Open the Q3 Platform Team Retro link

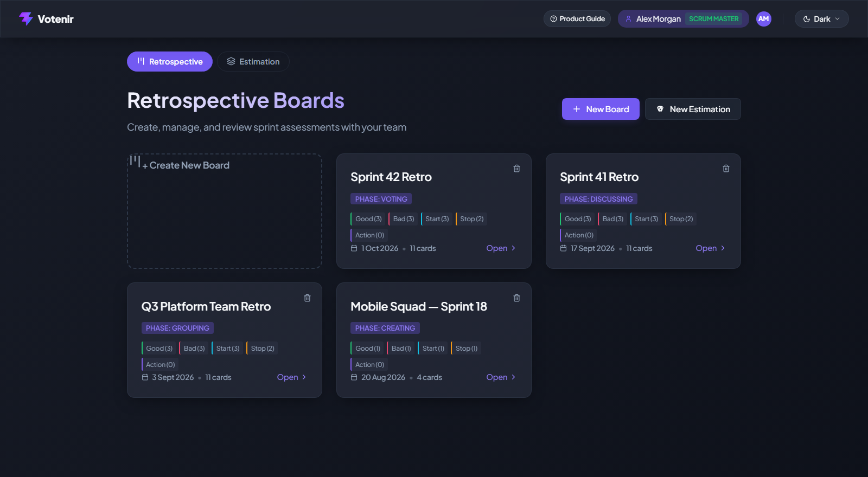[x=291, y=377]
